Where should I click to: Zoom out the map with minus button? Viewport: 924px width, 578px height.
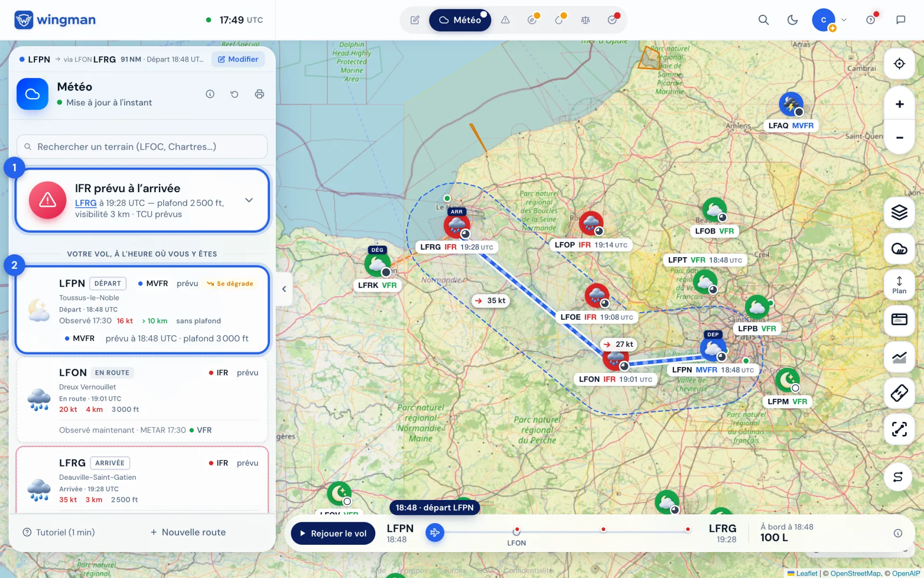coord(899,137)
